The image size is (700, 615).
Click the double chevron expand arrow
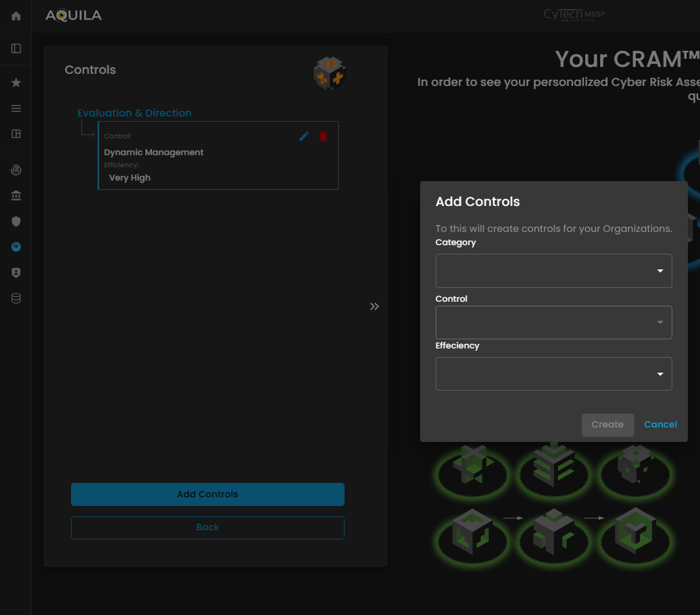tap(375, 306)
